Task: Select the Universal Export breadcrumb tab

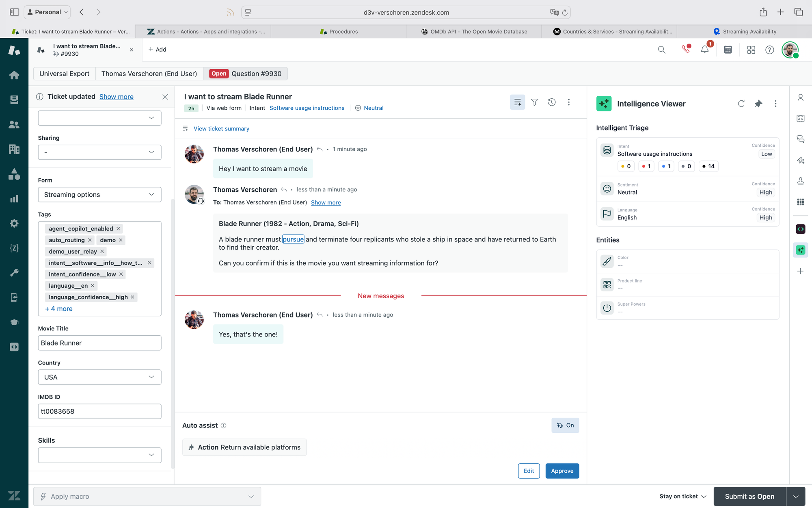Action: pos(64,74)
